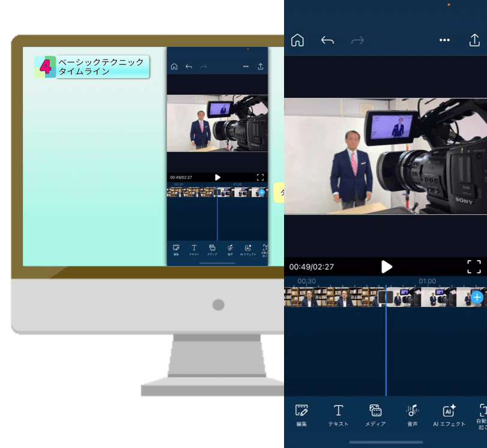Export the video with share icon in large editor
Image resolution: width=487 pixels, height=448 pixels.
474,40
